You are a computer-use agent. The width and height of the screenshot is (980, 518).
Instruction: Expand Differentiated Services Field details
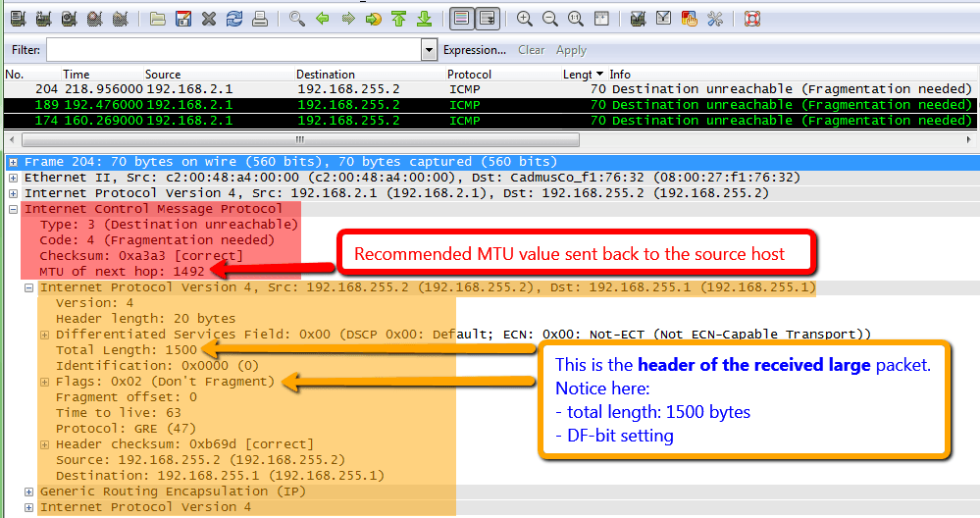(x=44, y=335)
